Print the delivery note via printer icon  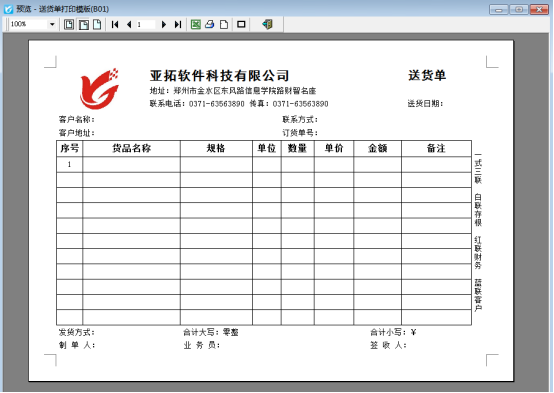click(210, 24)
